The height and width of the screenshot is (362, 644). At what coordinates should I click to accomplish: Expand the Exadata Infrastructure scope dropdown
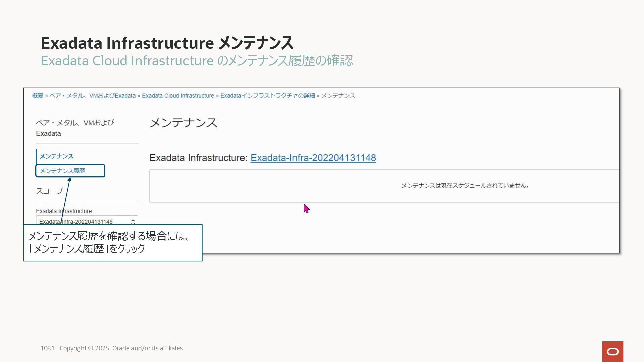(84, 221)
